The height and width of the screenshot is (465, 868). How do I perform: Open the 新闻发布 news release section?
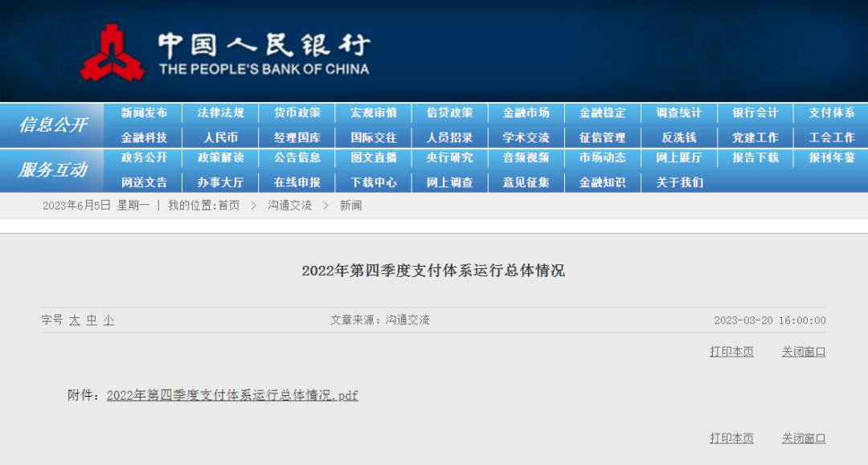click(145, 112)
